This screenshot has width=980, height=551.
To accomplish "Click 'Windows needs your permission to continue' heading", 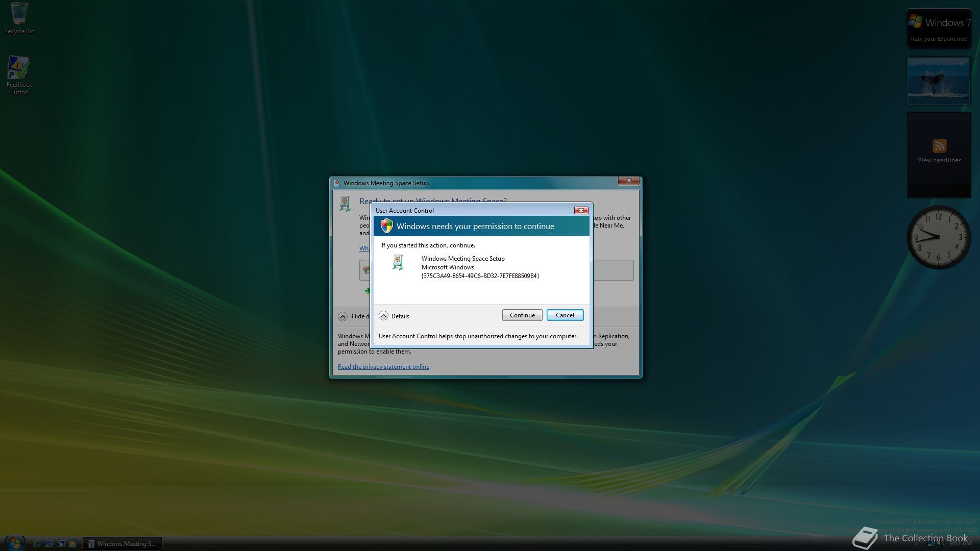I will point(475,227).
